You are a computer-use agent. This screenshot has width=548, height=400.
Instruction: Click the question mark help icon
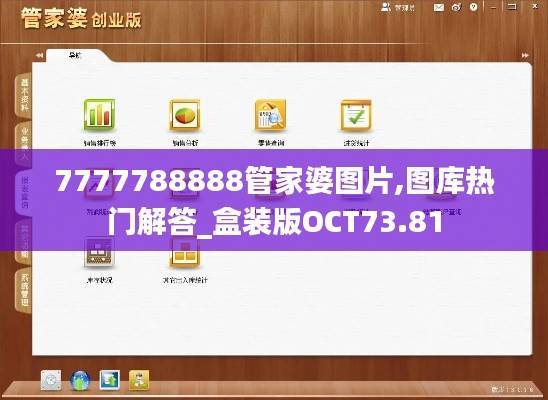(474, 7)
